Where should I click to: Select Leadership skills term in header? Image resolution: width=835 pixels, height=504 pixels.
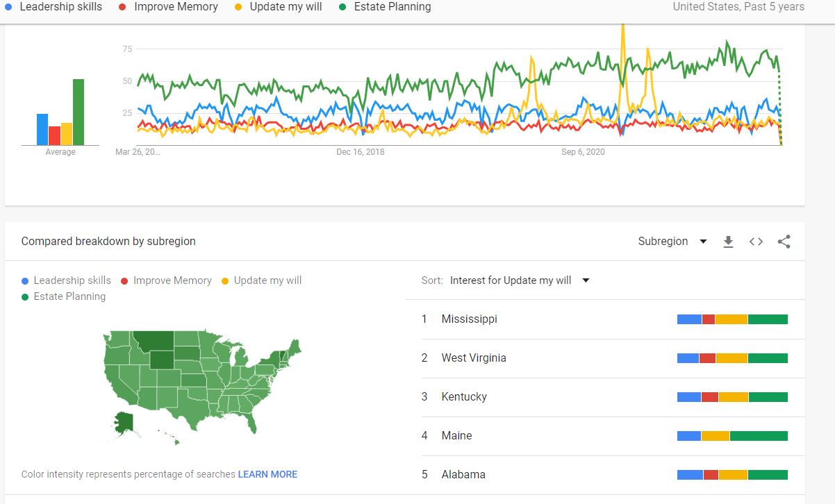point(60,7)
